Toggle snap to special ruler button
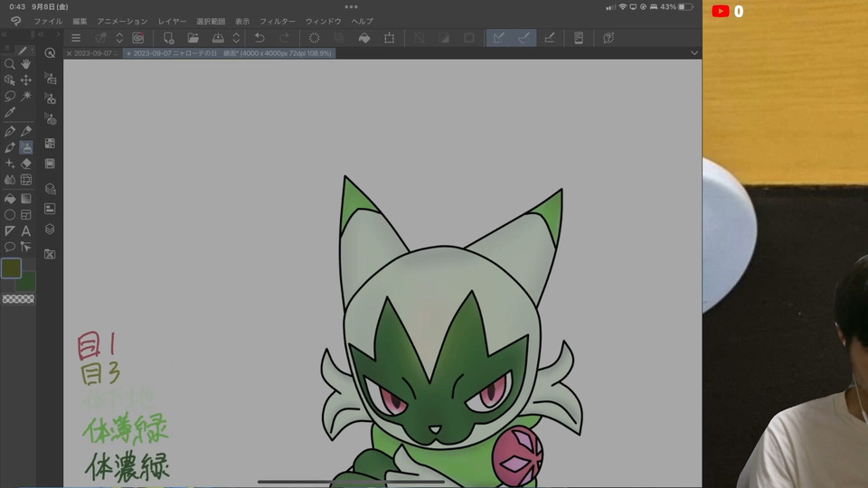The height and width of the screenshot is (488, 868). pyautogui.click(x=524, y=38)
